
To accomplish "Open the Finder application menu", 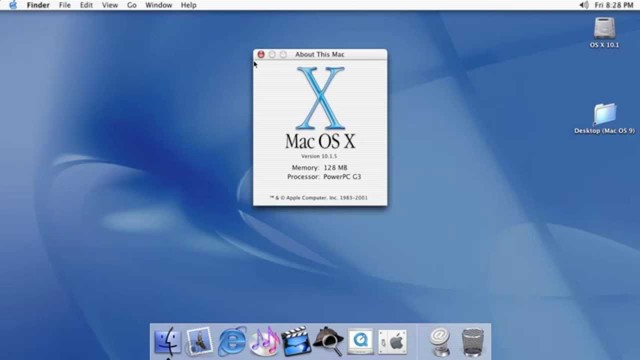I will (x=38, y=5).
